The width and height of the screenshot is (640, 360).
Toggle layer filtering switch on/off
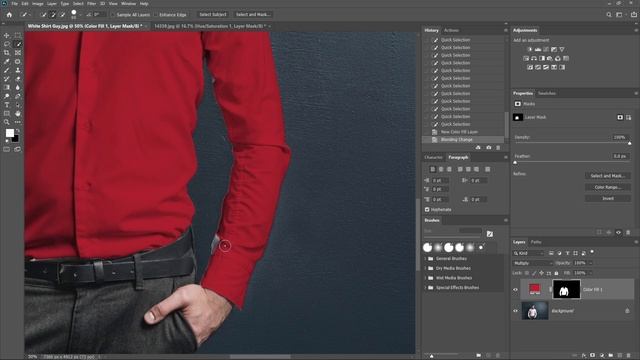(x=592, y=252)
